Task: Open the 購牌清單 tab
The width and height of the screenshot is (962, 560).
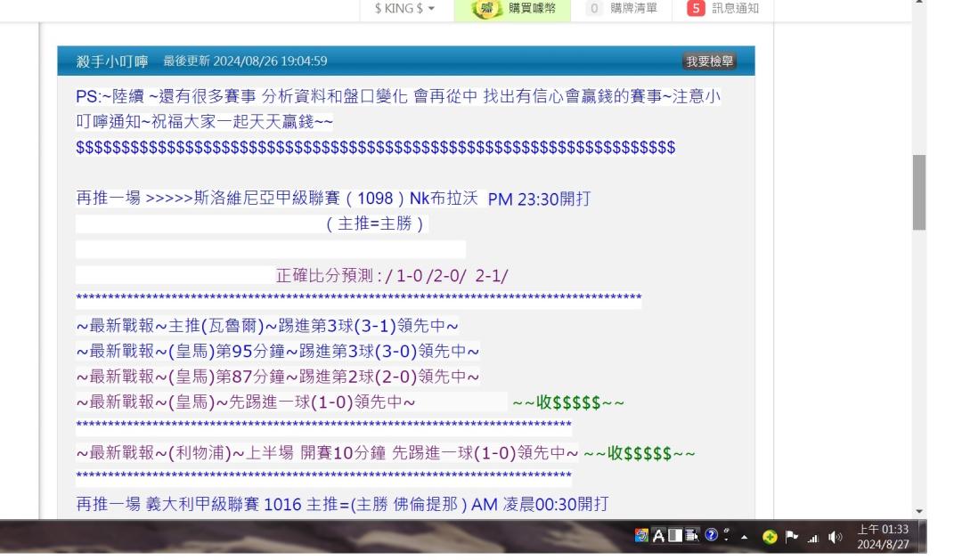Action: [x=633, y=9]
